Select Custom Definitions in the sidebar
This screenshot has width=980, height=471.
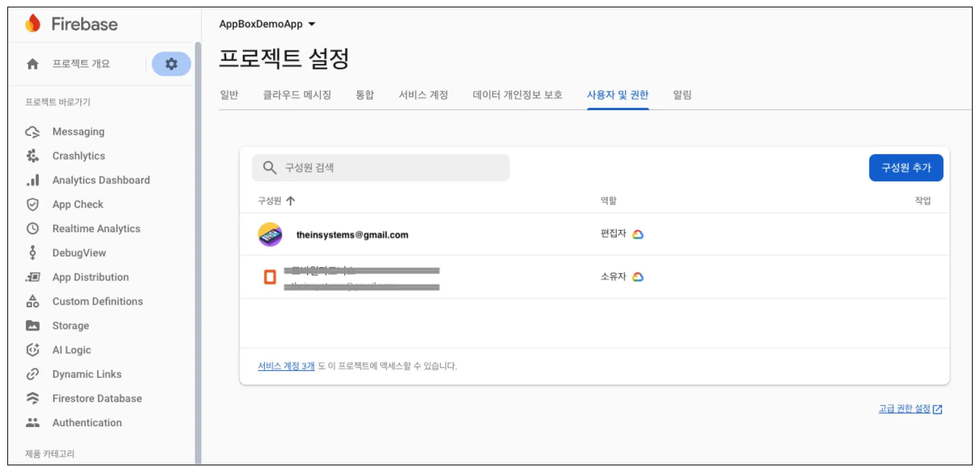(x=98, y=301)
